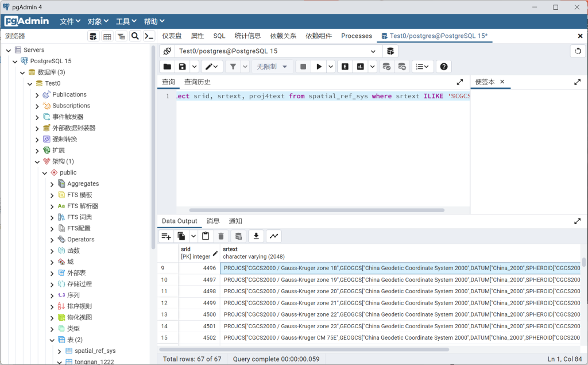Screen dimensions: 588x365
Task: Open the 对象 menu
Action: pos(98,21)
